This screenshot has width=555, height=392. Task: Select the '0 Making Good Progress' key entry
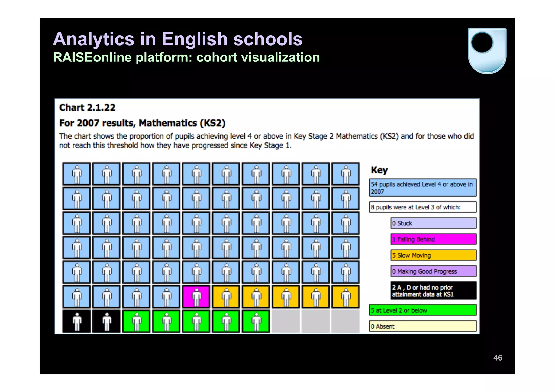point(433,271)
